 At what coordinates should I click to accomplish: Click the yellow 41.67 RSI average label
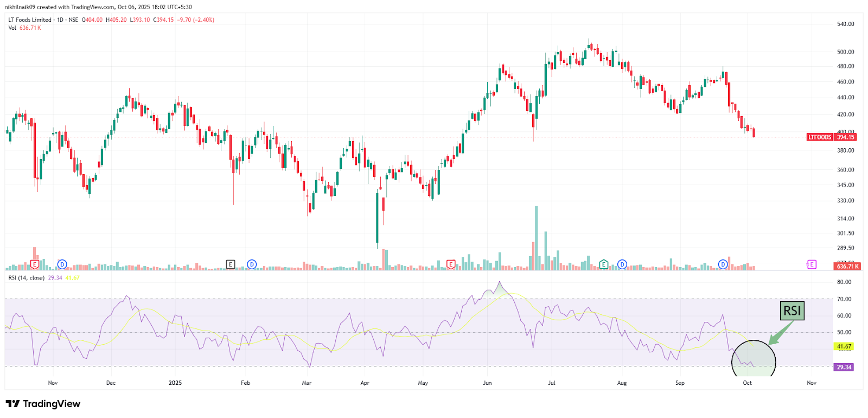(x=844, y=346)
